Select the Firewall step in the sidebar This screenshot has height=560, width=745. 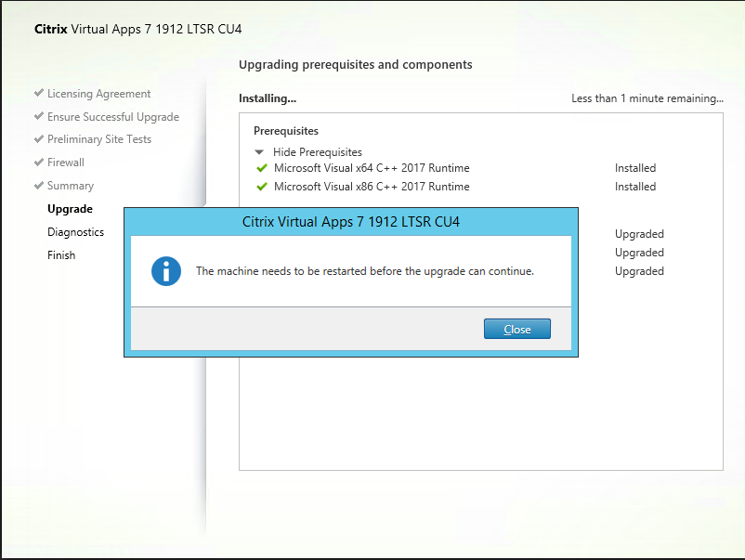pyautogui.click(x=66, y=163)
